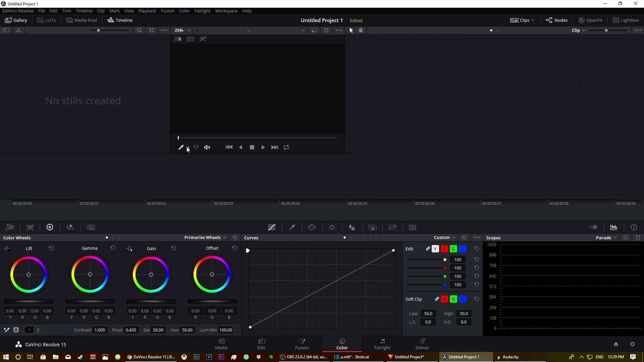Click the Gain white point picker crosshair
The width and height of the screenshot is (644, 362).
click(x=129, y=248)
